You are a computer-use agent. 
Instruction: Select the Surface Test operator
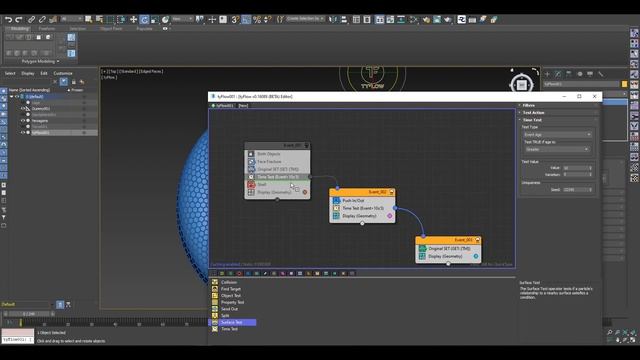pyautogui.click(x=233, y=322)
